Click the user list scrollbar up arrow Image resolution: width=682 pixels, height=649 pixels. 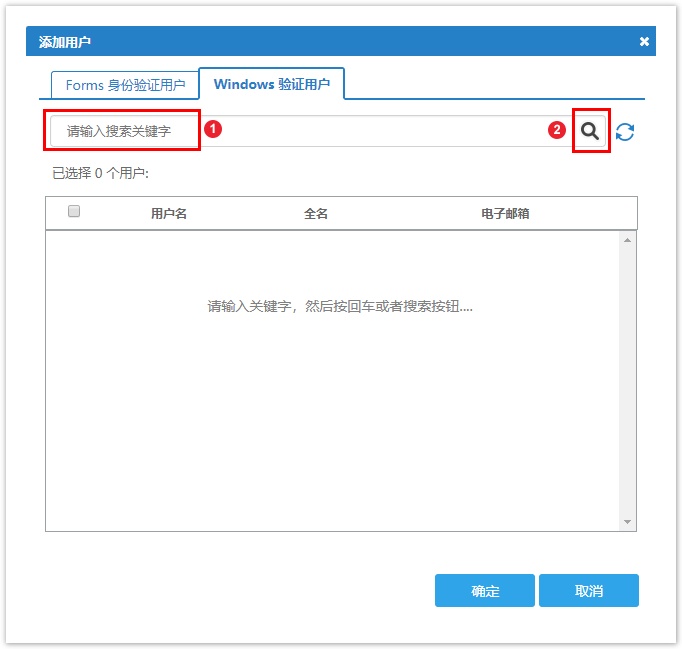click(x=627, y=240)
